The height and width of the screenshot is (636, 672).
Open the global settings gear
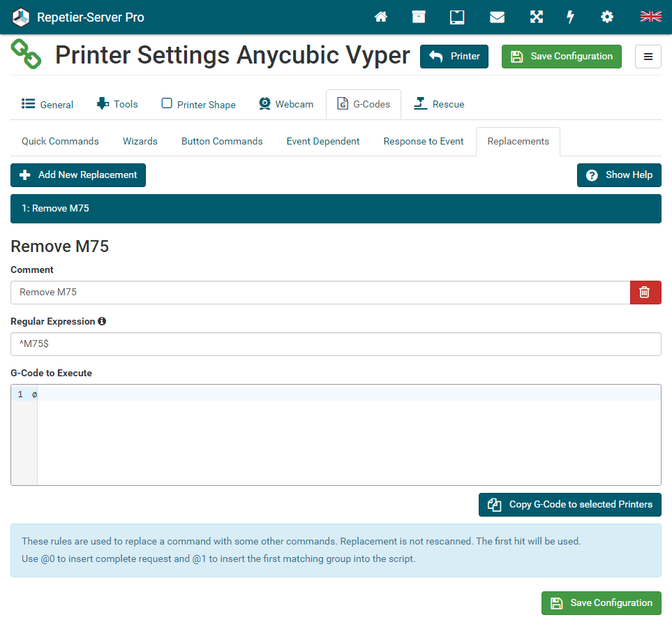pos(607,17)
